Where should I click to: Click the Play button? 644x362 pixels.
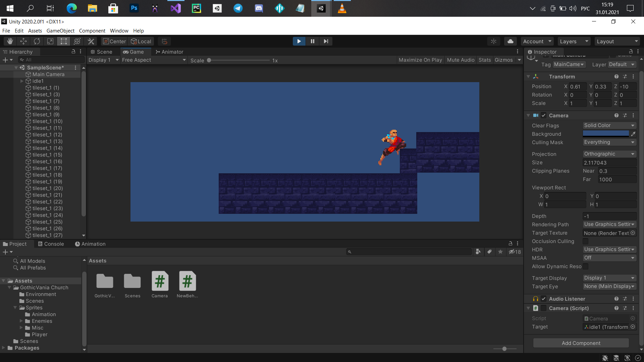click(299, 41)
